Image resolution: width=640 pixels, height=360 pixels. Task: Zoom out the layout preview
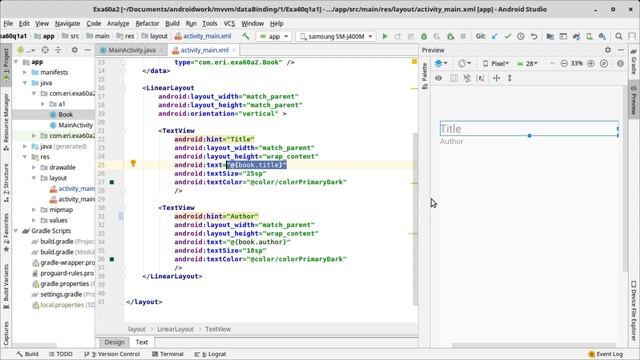point(564,63)
